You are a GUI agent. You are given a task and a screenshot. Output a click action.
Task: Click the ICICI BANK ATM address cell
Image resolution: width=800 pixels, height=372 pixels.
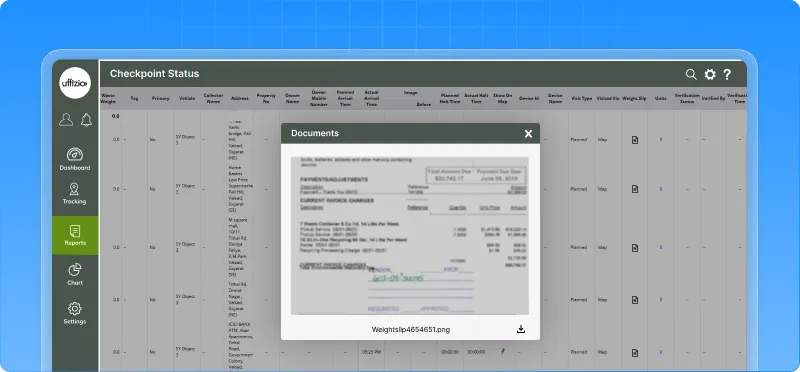pyautogui.click(x=240, y=347)
